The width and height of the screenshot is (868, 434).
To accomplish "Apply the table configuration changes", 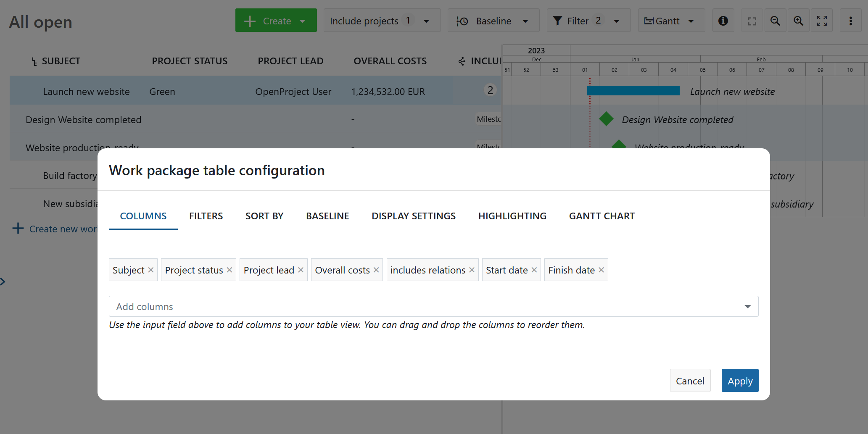I will click(740, 380).
